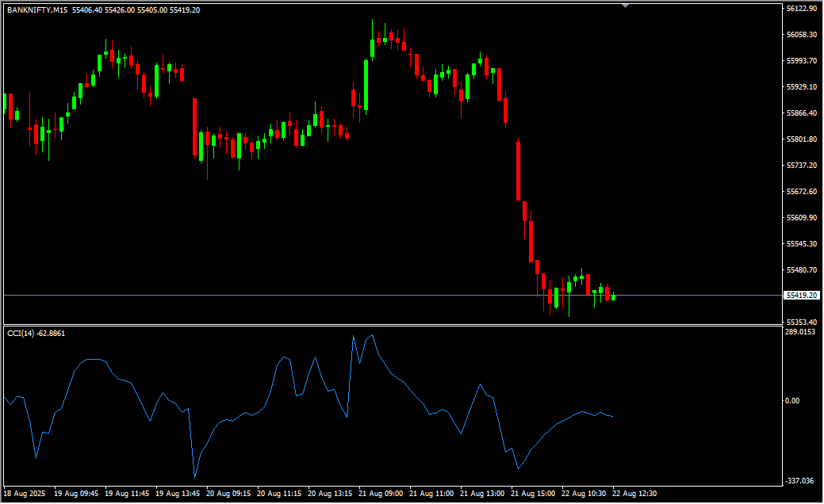Click the 18 Aug 2025 date label
The image size is (824, 504).
click(x=25, y=494)
